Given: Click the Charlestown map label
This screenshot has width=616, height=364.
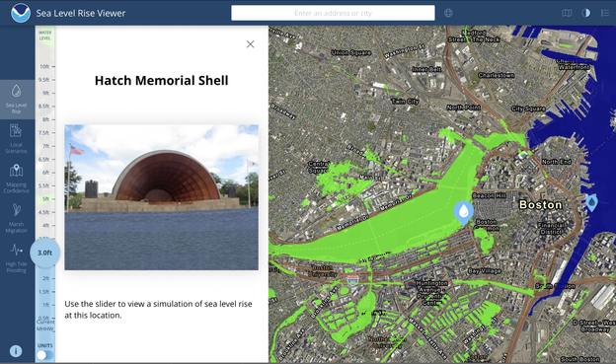Looking at the screenshot, I should pyautogui.click(x=497, y=75).
